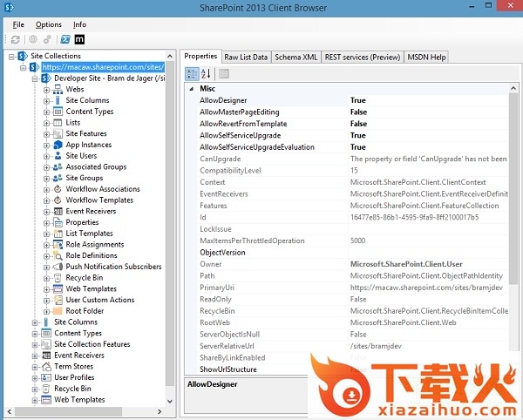Click the Site Groups icon
This screenshot has width=523, height=420.
tap(58, 178)
